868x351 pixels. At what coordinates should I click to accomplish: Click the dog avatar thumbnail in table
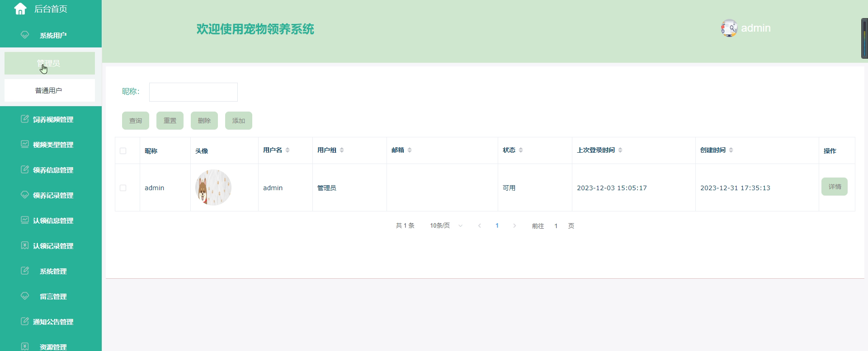tap(213, 187)
